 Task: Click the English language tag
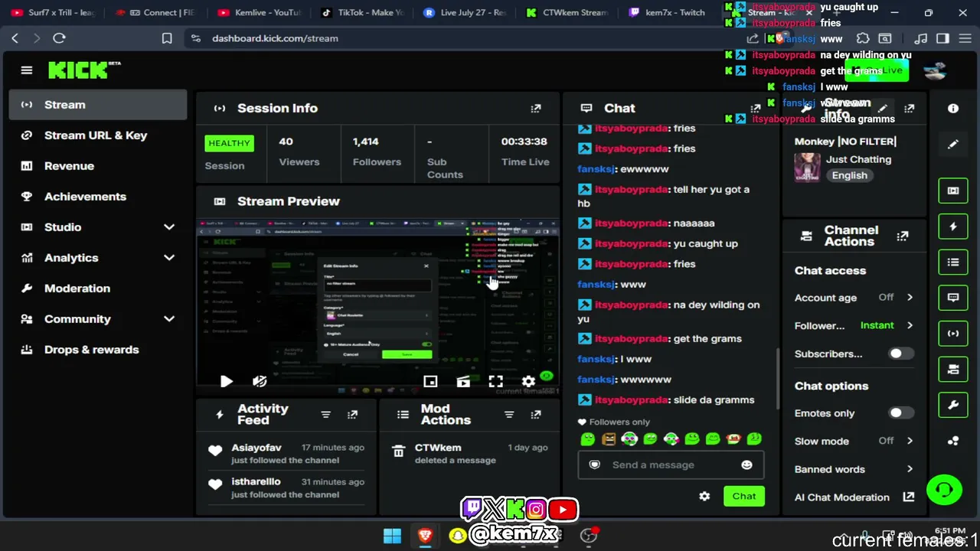850,176
